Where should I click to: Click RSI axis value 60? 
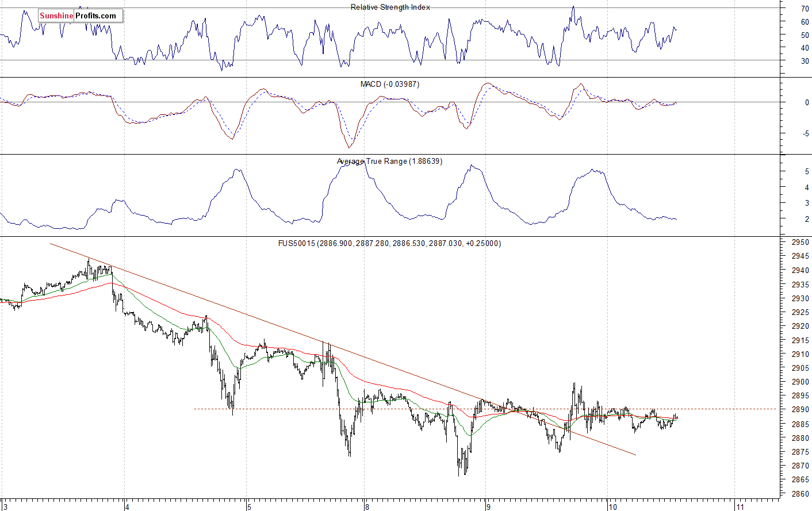(x=805, y=22)
